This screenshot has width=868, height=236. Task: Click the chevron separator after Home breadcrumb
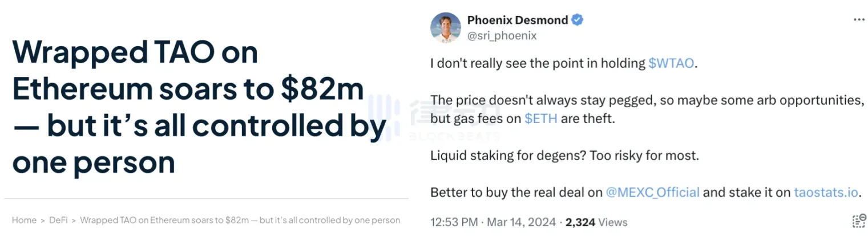coord(43,220)
